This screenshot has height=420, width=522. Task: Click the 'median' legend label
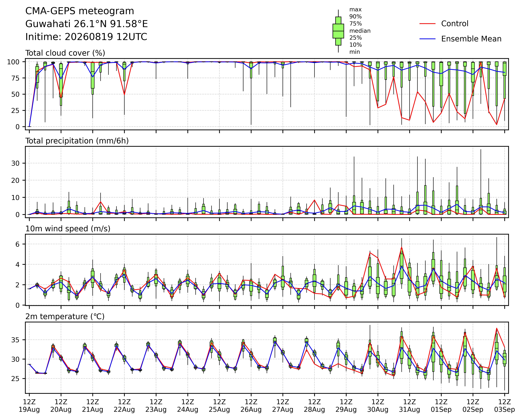[x=360, y=31]
